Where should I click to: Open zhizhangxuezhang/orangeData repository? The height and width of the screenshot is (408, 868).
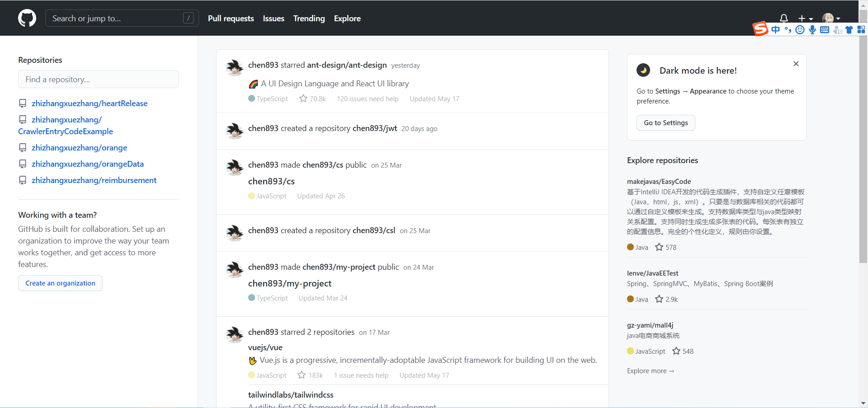point(88,164)
